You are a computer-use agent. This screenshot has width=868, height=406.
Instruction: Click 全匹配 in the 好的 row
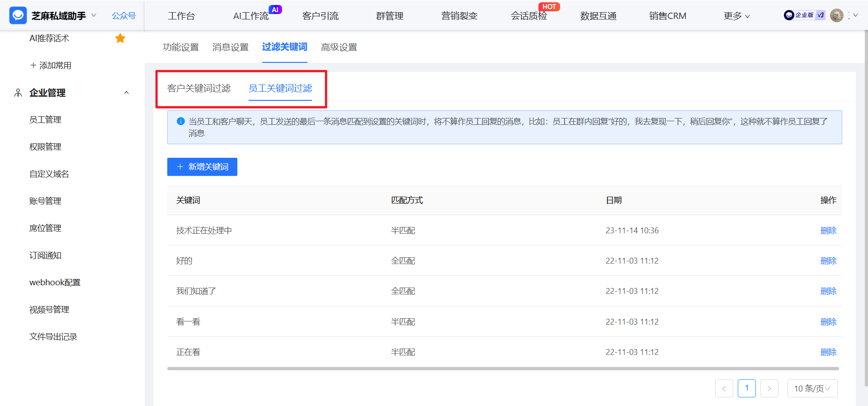pos(403,261)
